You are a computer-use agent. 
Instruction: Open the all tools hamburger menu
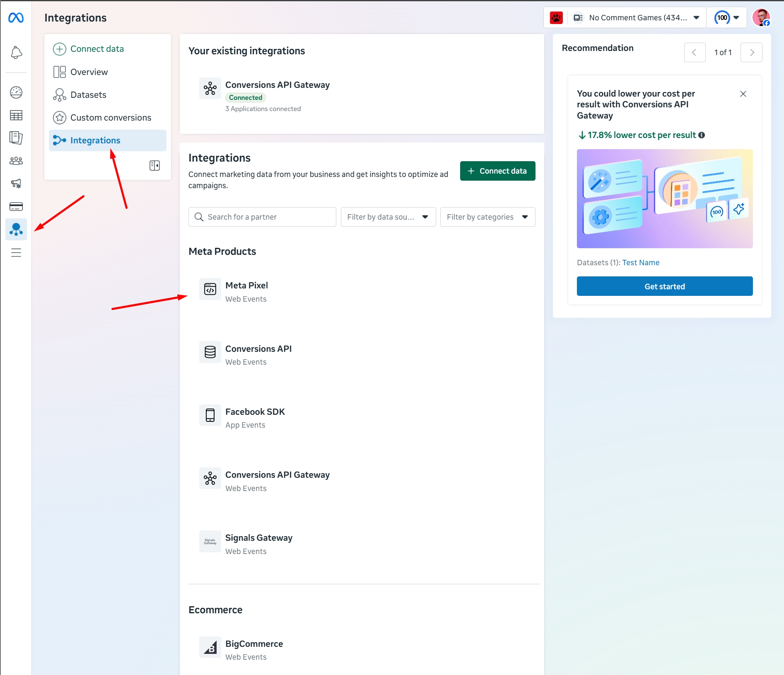point(16,252)
